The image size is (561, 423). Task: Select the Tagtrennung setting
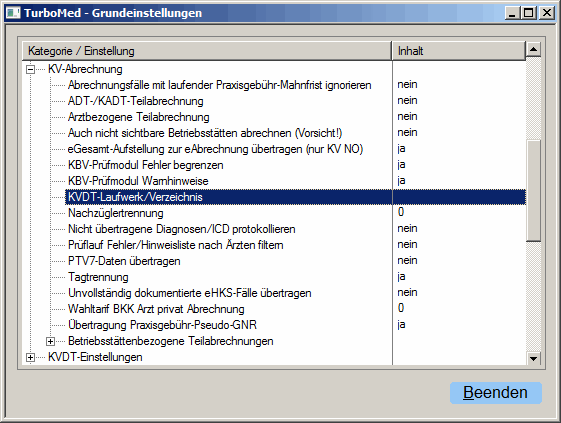click(98, 277)
